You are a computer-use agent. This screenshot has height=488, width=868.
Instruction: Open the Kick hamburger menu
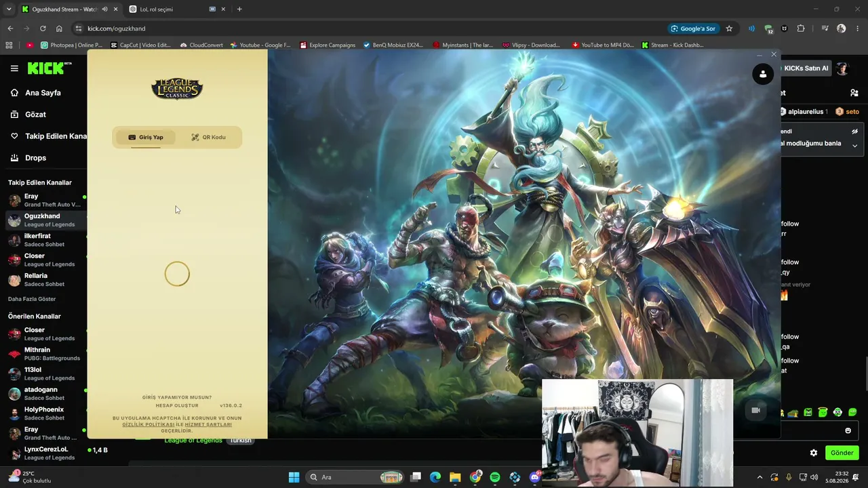(x=14, y=68)
